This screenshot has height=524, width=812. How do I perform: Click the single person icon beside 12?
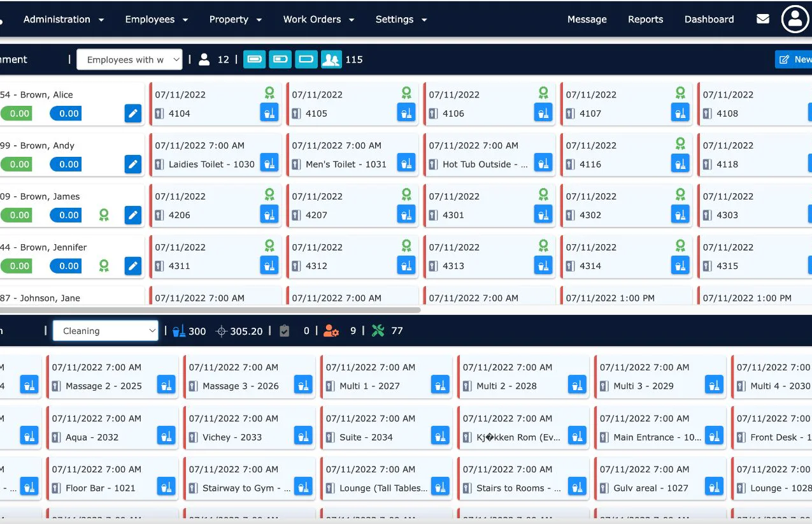tap(204, 59)
